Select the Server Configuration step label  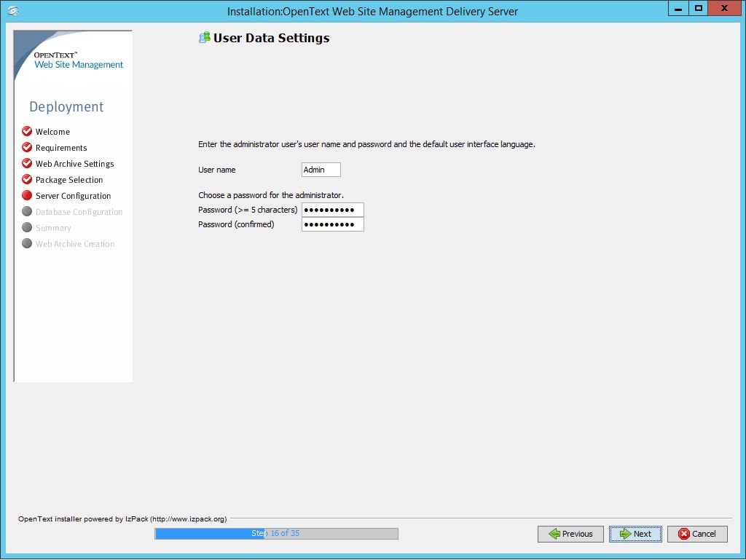(x=74, y=196)
